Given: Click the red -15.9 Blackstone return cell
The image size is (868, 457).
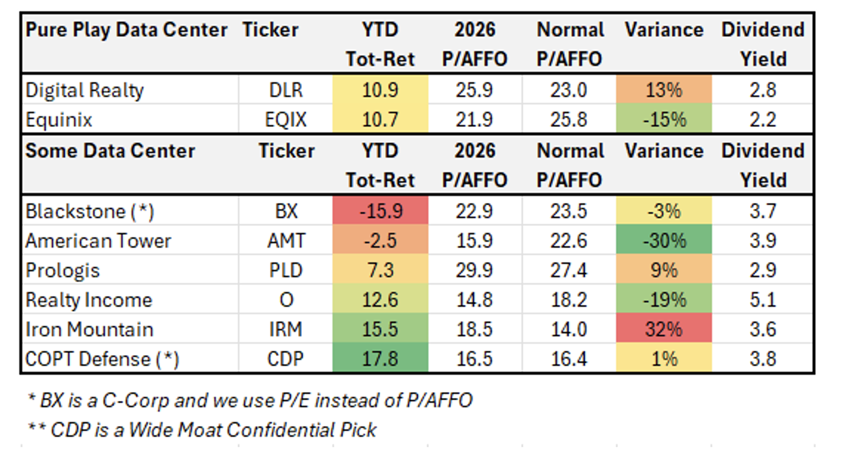Looking at the screenshot, I should (380, 211).
